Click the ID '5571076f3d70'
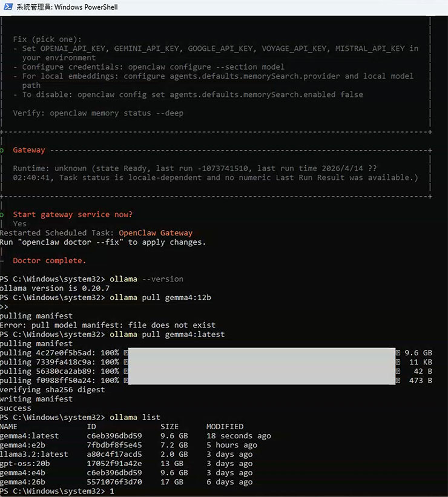This screenshot has height=497, width=448. [x=114, y=482]
